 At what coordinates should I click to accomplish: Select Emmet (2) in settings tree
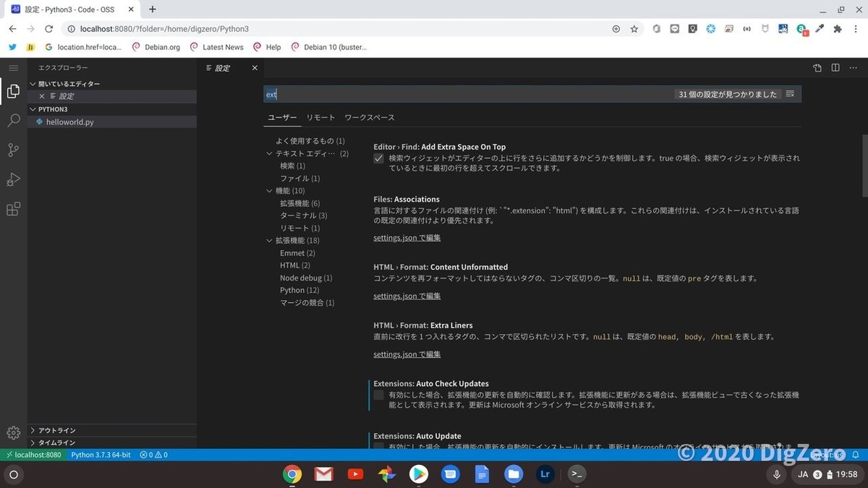coord(297,253)
